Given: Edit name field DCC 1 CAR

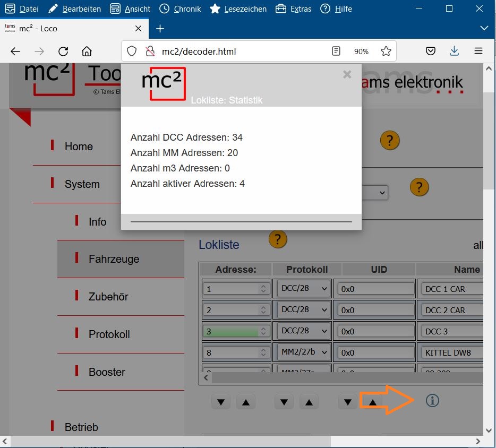Looking at the screenshot, I should coord(452,289).
